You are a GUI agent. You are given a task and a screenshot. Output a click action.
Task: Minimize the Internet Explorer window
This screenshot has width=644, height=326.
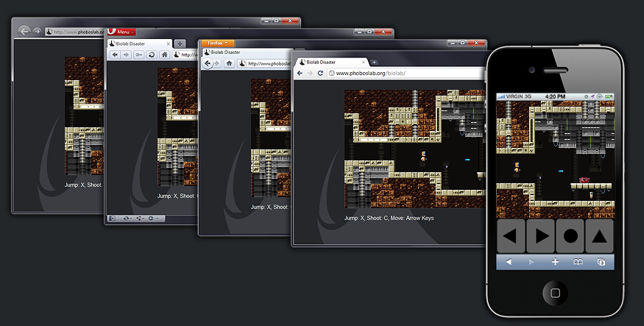(266, 21)
